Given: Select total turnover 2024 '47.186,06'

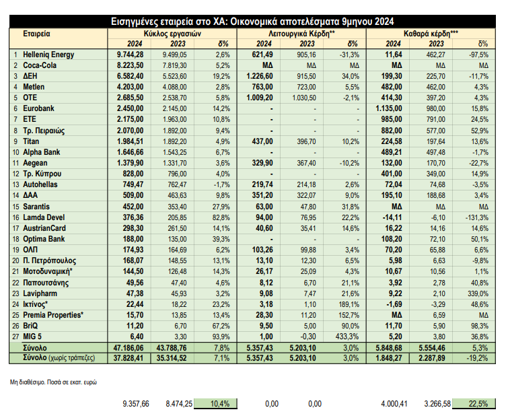Looking at the screenshot, I should click(129, 348).
